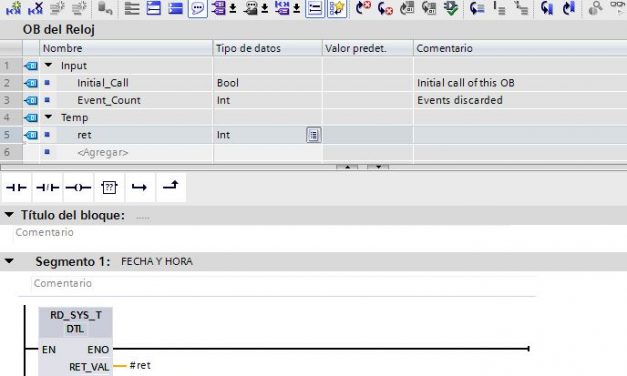Click the second gray block-update icon
627x376 pixels.
[429, 8]
